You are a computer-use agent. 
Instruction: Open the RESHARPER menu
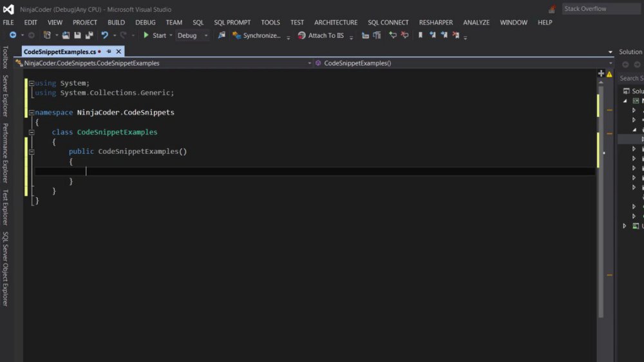[436, 23]
